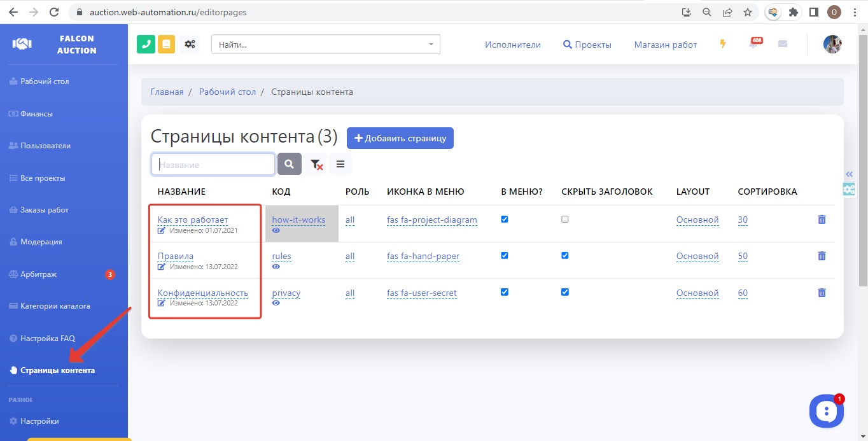Enable 'Скрыть заголовок' for how-it-works row
This screenshot has height=441, width=868.
tap(565, 219)
